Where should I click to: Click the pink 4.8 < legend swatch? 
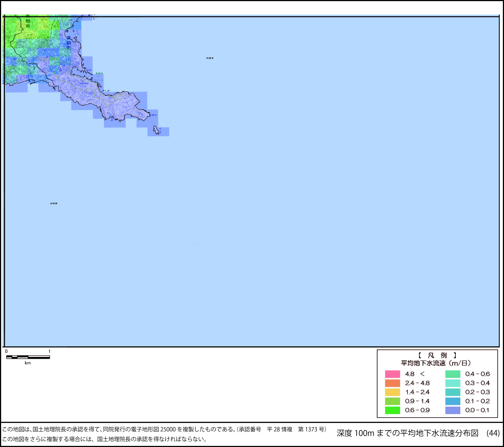click(392, 374)
